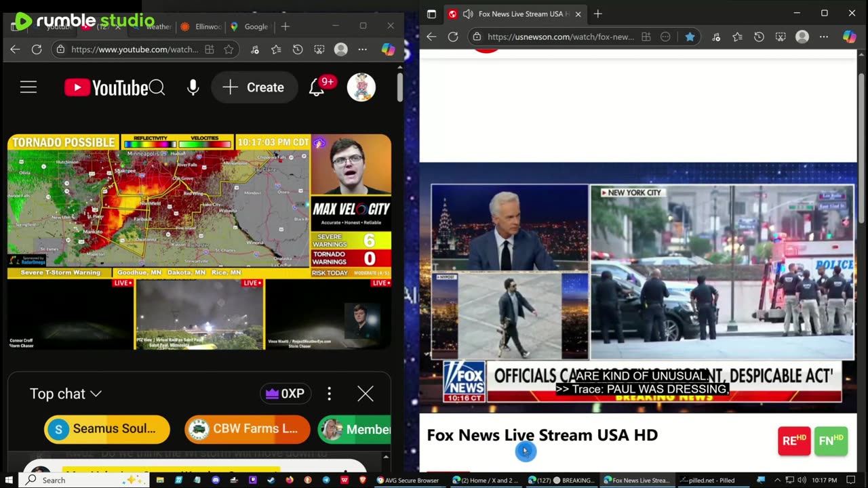
Task: Select the CBW Farms chat chip
Action: pyautogui.click(x=248, y=429)
